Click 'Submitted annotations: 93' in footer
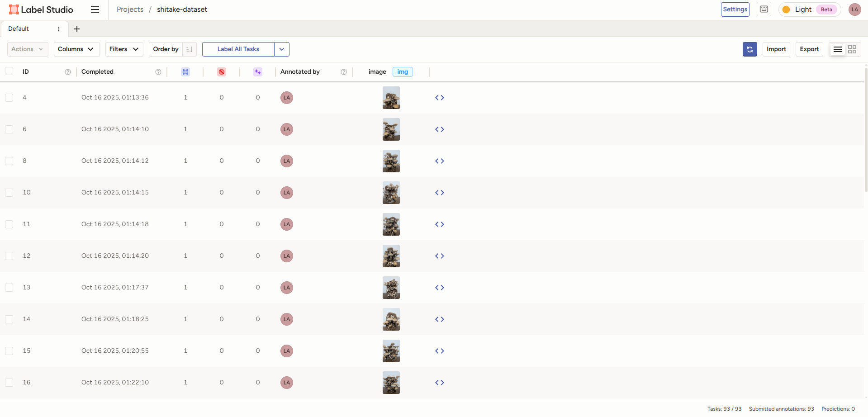 tap(782, 409)
